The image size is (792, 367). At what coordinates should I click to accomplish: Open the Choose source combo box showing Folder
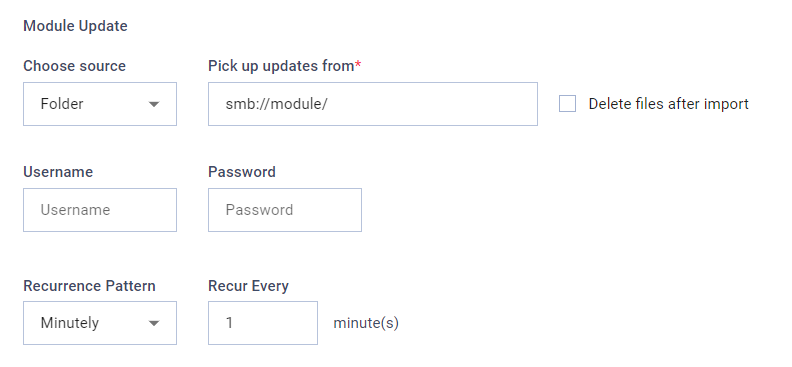[100, 104]
